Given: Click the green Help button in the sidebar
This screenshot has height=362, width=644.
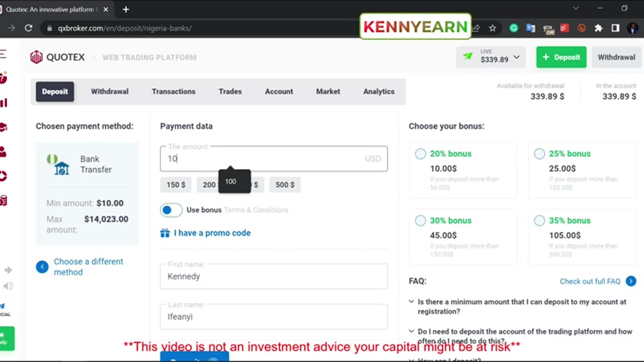Looking at the screenshot, I should (x=7, y=338).
